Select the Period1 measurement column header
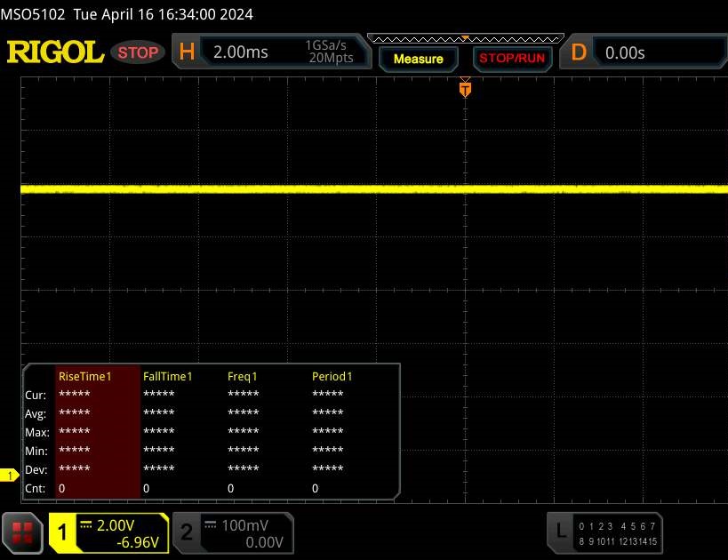Screen dimensions: 728x560 (x=332, y=376)
